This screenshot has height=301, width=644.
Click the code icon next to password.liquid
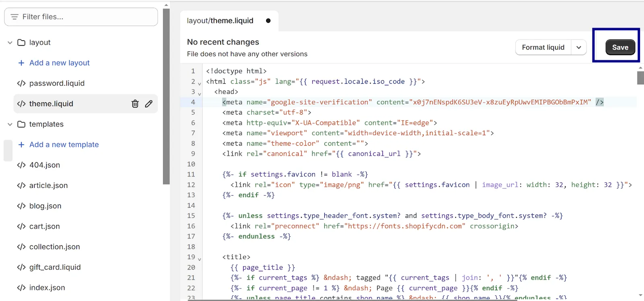click(21, 83)
